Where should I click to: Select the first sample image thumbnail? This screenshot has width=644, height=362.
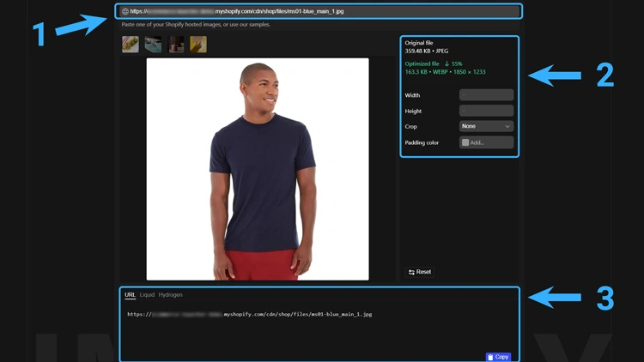click(131, 45)
